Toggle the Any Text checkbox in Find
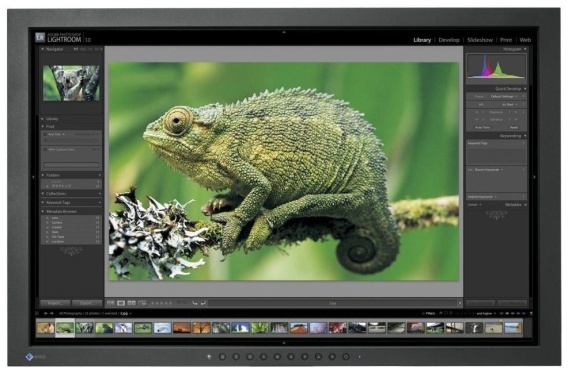Image resolution: width=568 pixels, height=381 pixels. tap(45, 134)
